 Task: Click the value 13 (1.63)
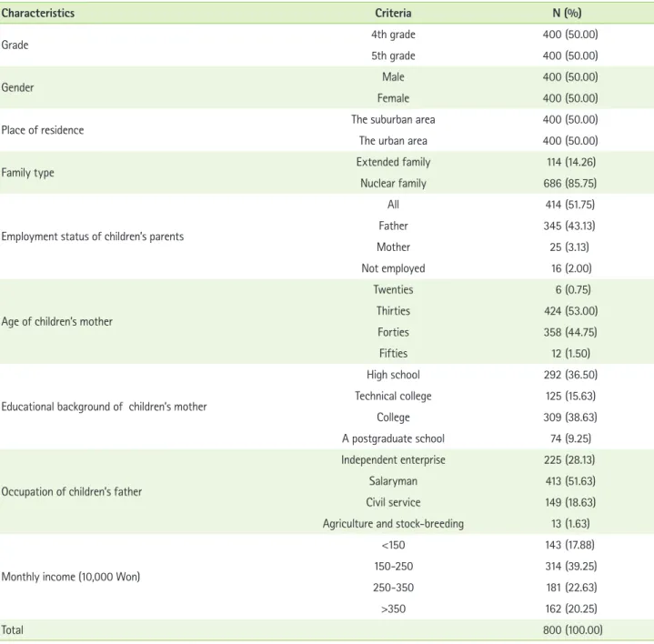point(570,523)
